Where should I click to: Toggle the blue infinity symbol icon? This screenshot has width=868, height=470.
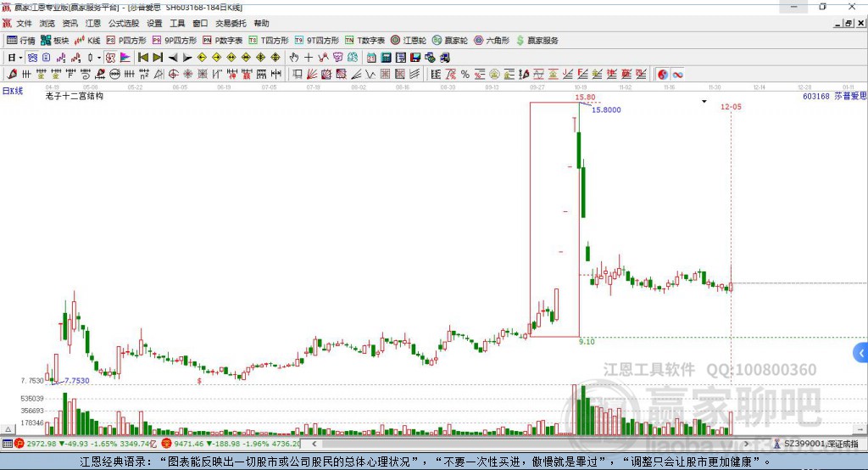coord(677,75)
